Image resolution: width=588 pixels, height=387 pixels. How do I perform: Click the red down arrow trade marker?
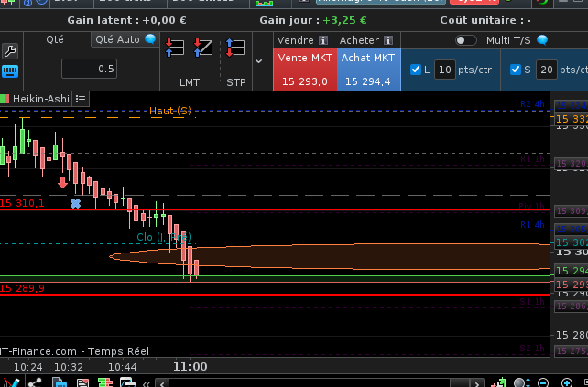62,182
